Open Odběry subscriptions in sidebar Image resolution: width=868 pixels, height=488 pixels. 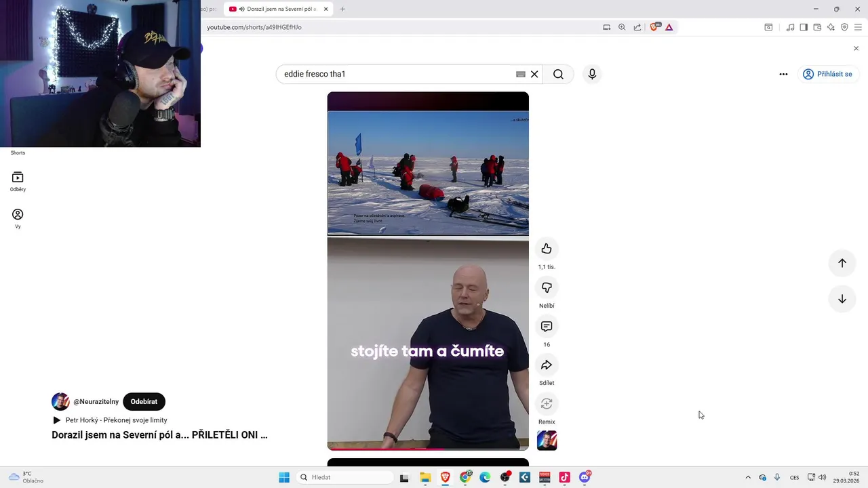18,181
